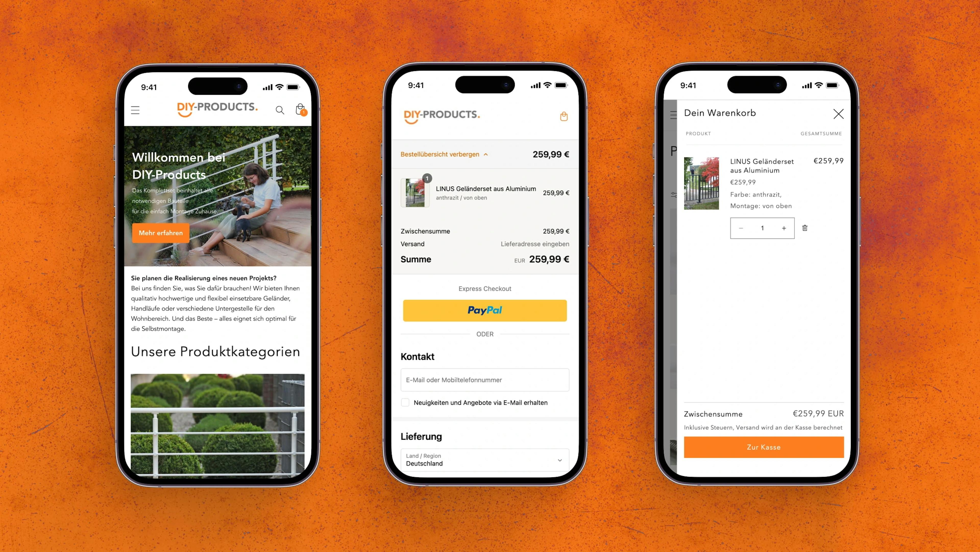The width and height of the screenshot is (980, 552).
Task: Click the search icon on homepage
Action: [x=279, y=110]
